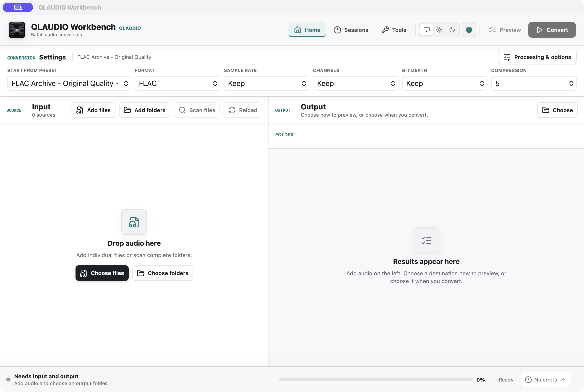Click the gray status dot indicator
This screenshot has width=584, height=392.
tap(8, 379)
